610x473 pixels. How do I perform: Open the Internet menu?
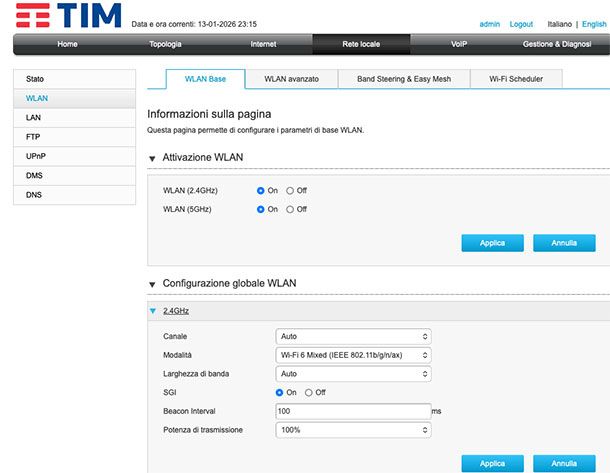point(263,44)
